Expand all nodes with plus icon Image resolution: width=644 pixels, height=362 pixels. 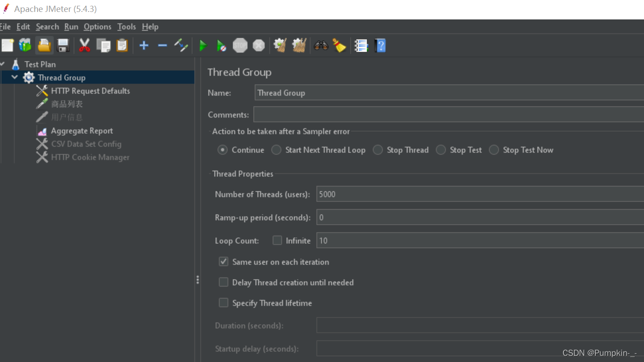(x=144, y=45)
